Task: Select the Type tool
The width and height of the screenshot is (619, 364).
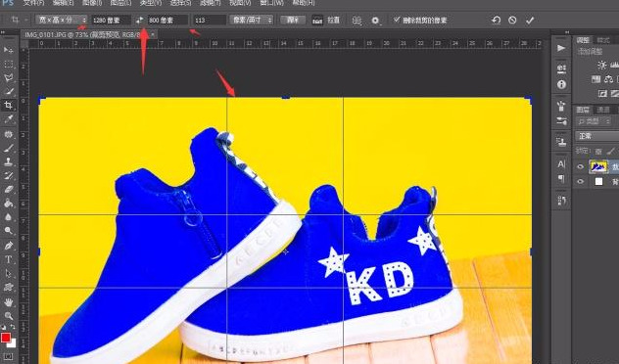Action: pos(8,259)
